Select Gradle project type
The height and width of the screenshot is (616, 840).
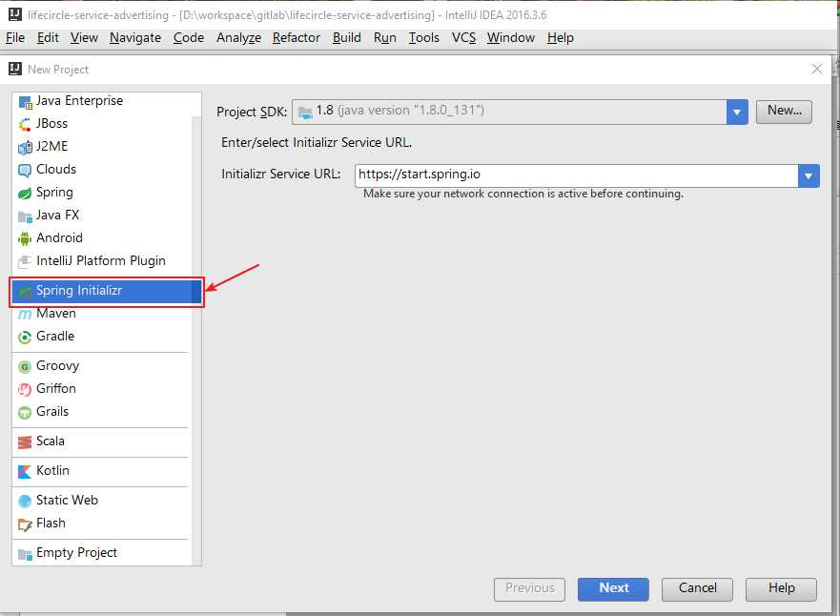[102, 337]
